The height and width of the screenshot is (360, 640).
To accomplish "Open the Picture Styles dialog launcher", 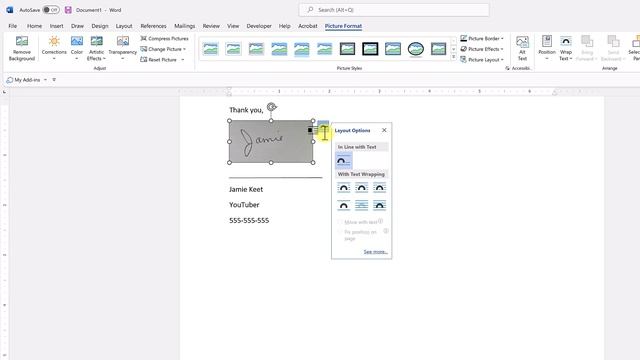I will pos(507,68).
